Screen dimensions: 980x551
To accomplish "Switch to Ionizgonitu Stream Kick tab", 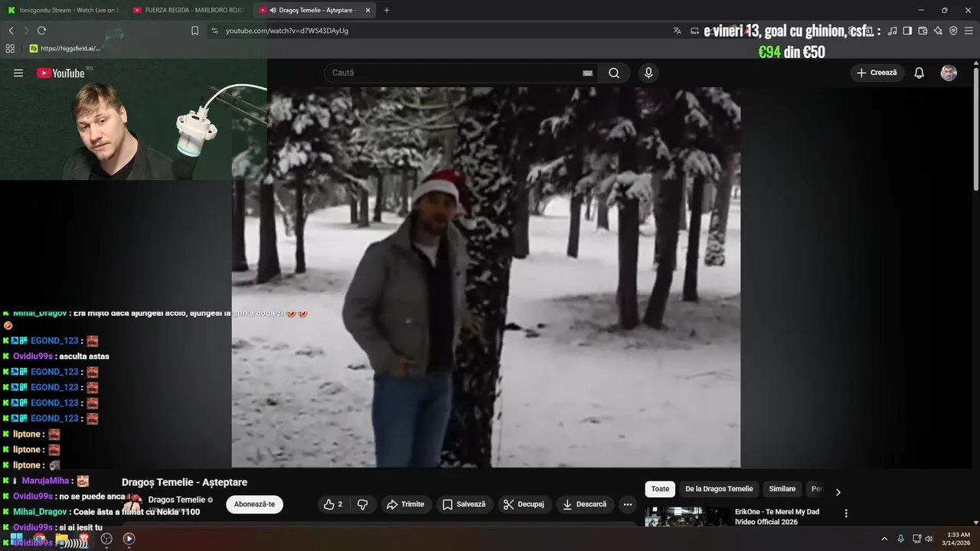I will [63, 10].
